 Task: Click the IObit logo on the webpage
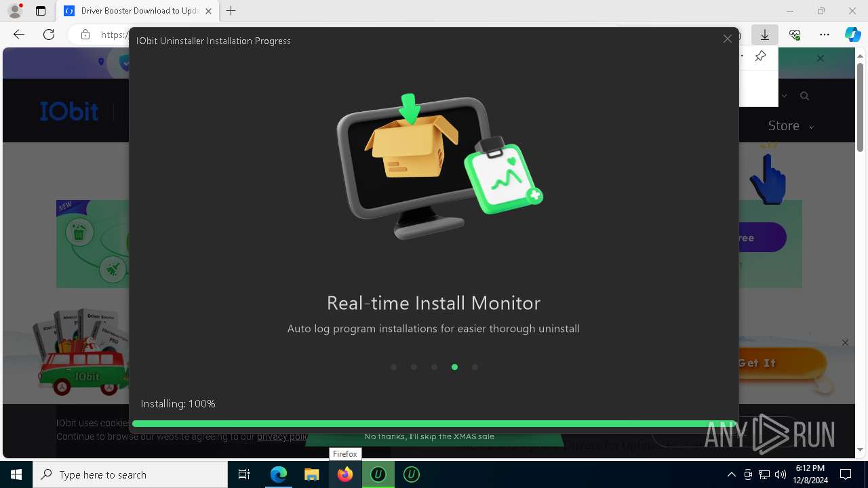click(68, 111)
